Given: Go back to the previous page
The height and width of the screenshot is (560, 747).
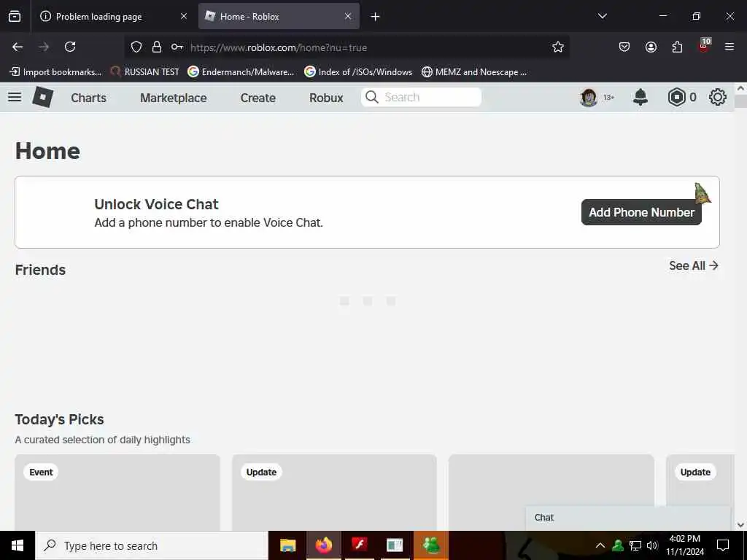Looking at the screenshot, I should (18, 47).
